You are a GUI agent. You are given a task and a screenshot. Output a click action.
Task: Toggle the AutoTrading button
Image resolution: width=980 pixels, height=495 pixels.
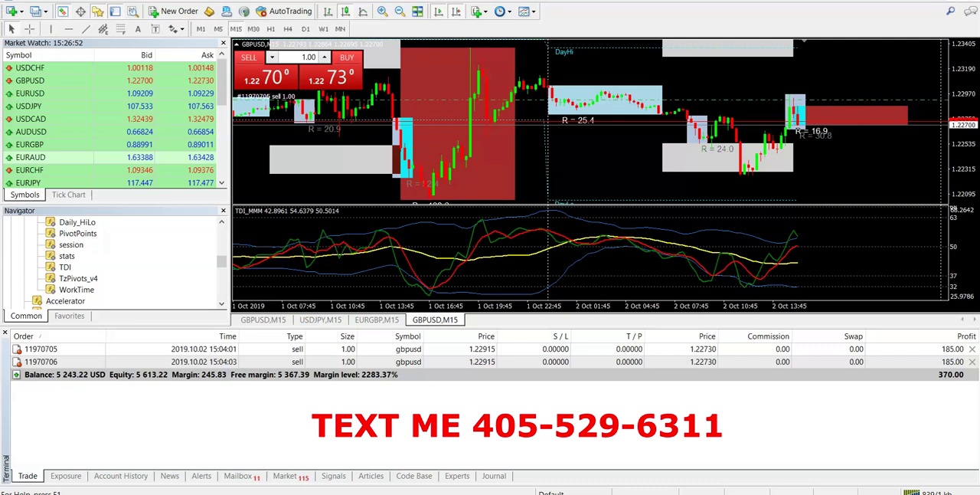pos(284,11)
